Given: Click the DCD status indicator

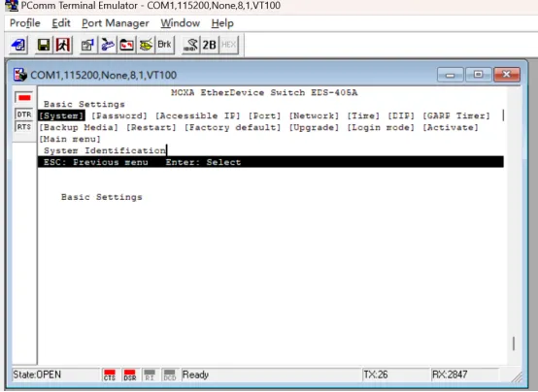Looking at the screenshot, I should point(170,375).
